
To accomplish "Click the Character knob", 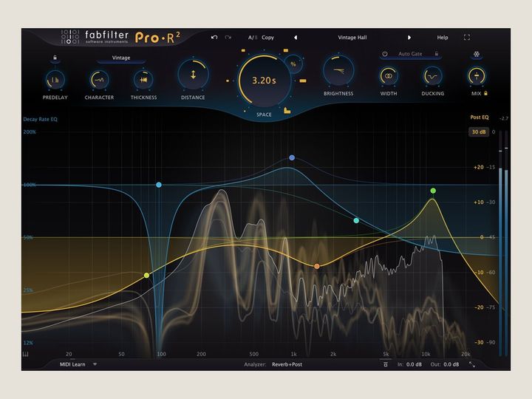I will tap(99, 80).
